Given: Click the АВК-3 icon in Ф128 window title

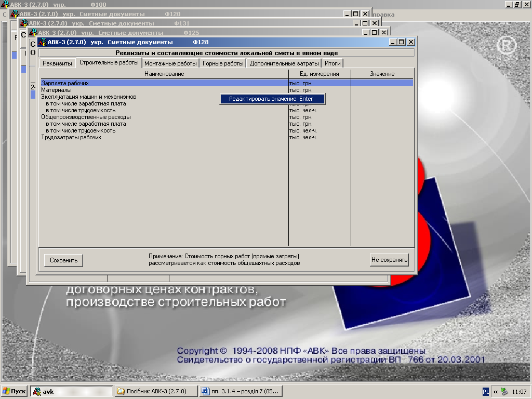Looking at the screenshot, I should click(43, 42).
